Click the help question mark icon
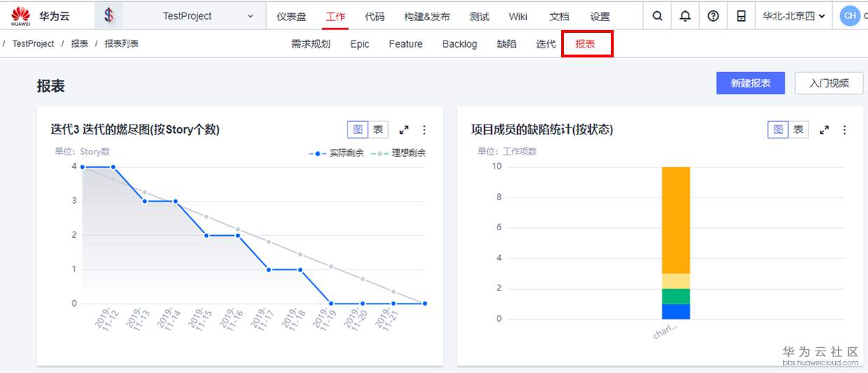Viewport: 868px width, 373px height. [713, 16]
